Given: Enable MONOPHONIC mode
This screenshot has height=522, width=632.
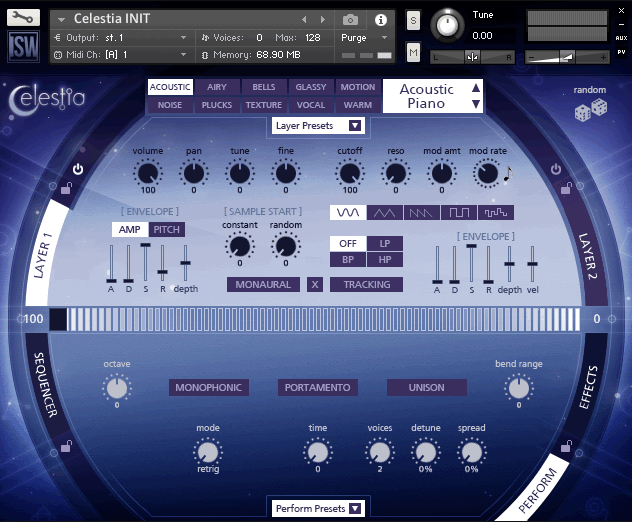Looking at the screenshot, I should pyautogui.click(x=209, y=387).
